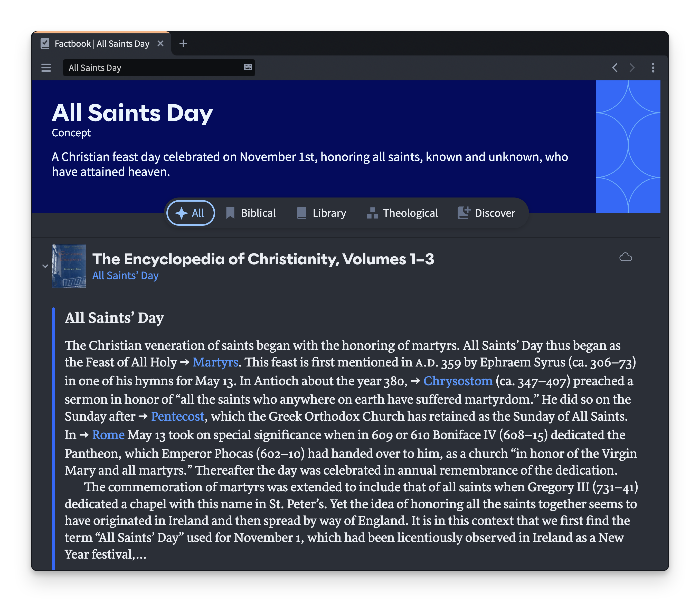Navigate back using the left arrow
The image size is (700, 602).
coord(614,68)
